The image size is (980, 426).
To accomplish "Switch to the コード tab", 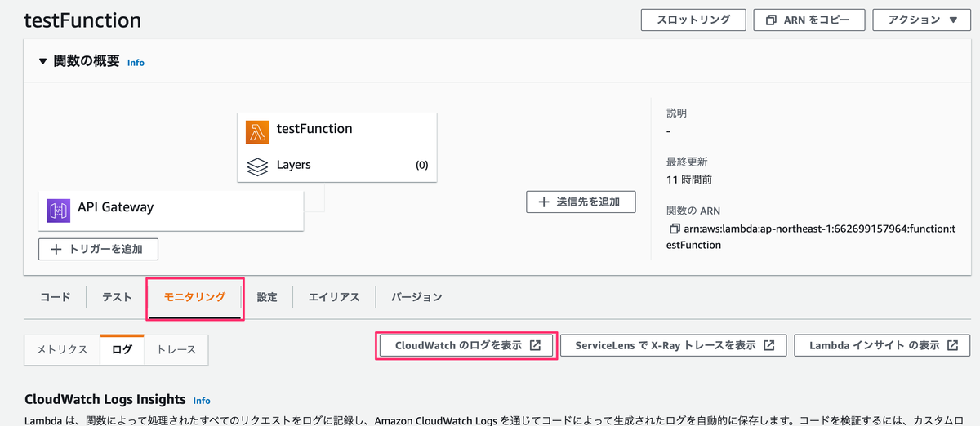I will coord(55,297).
